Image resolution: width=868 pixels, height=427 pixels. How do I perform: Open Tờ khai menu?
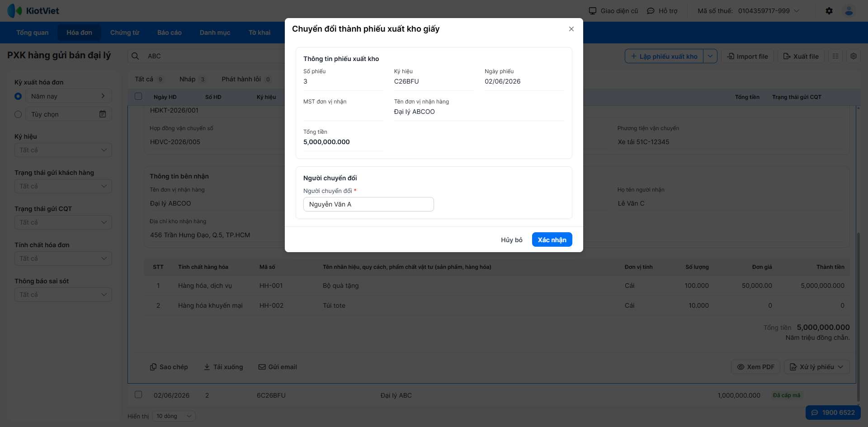click(x=259, y=33)
